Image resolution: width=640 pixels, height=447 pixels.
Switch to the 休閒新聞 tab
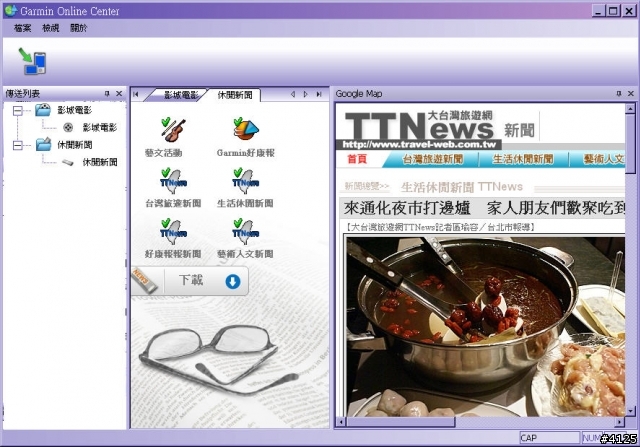coord(235,95)
